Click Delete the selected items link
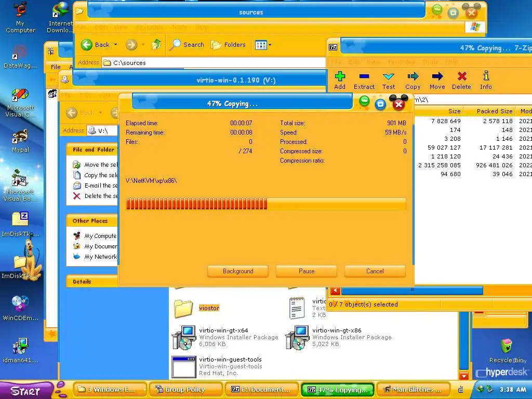Image resolution: width=532 pixels, height=399 pixels. point(95,196)
